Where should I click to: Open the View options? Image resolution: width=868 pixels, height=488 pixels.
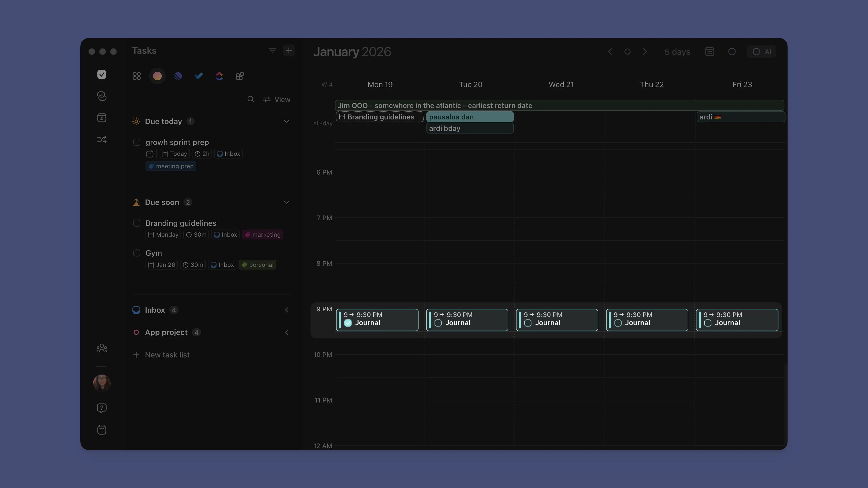pyautogui.click(x=277, y=99)
